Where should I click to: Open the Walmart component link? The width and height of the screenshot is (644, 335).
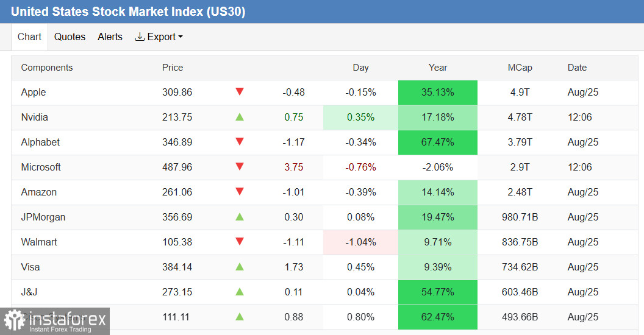click(39, 242)
